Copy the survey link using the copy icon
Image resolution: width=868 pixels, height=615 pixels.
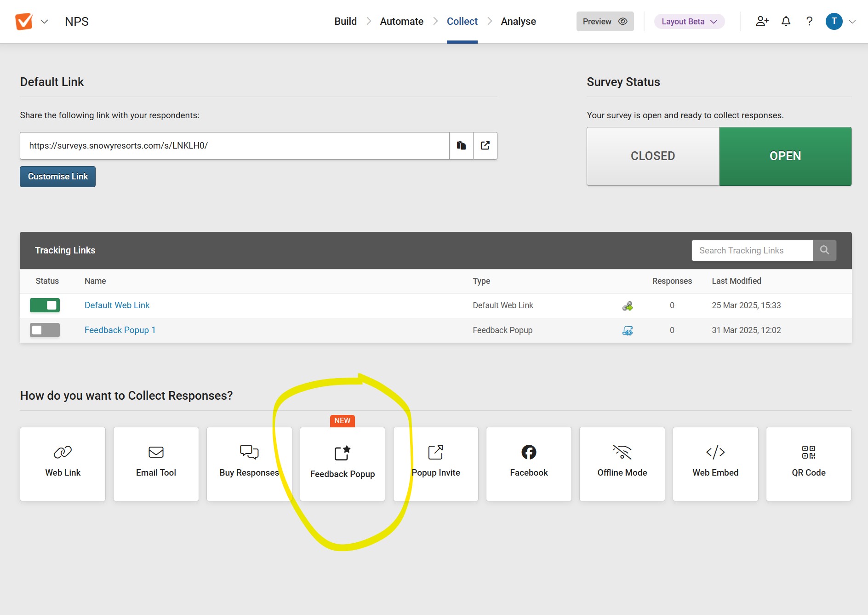[461, 145]
